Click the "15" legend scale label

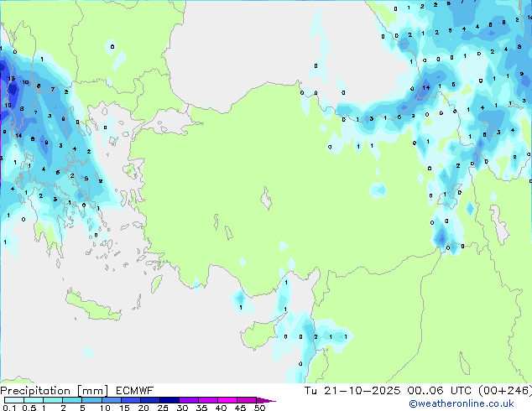124,408
